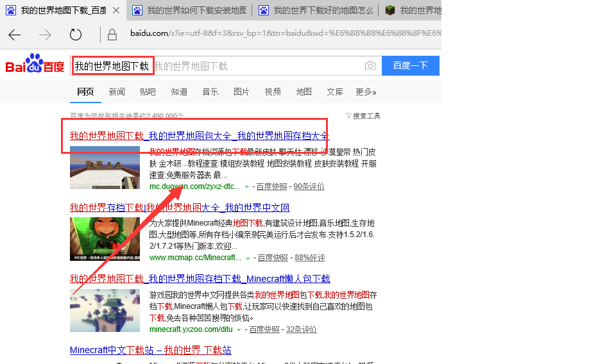Close the first tab 我的世界地图下载_百度
Viewport: 616px width, 364px height.
[x=116, y=11]
